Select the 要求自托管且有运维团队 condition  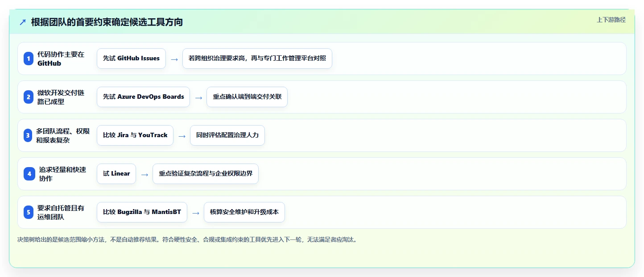point(61,212)
